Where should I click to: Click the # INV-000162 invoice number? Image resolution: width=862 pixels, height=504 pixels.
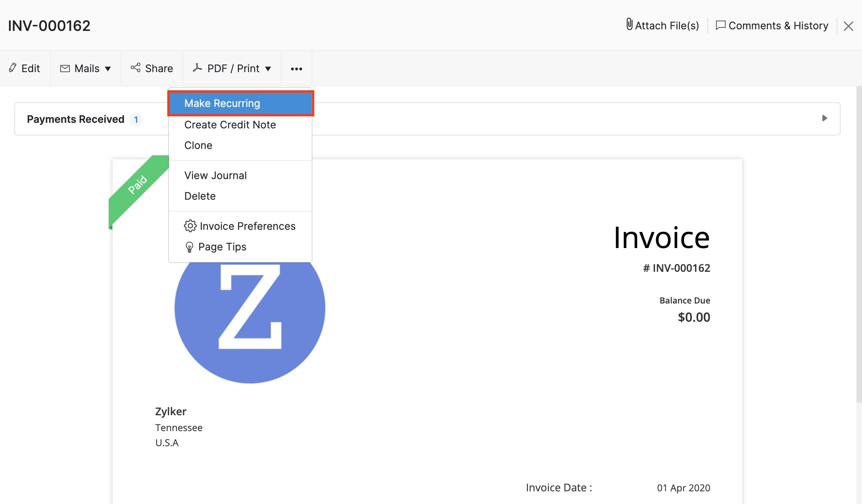(676, 268)
